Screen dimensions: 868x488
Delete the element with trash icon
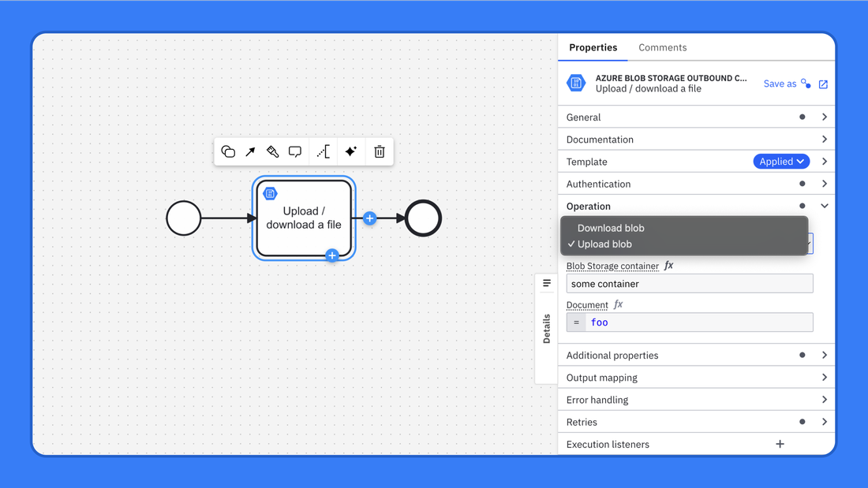coord(380,151)
